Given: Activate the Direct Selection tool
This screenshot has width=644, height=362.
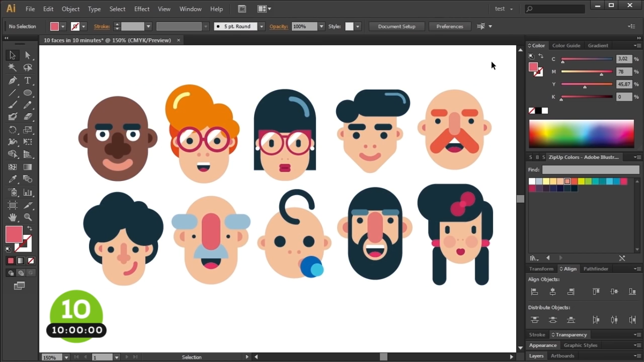Looking at the screenshot, I should 28,56.
